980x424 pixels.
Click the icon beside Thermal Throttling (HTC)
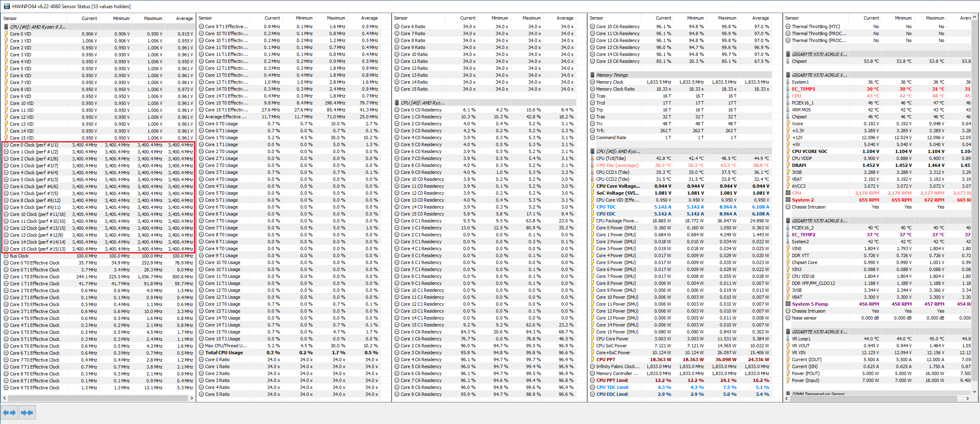(x=788, y=27)
